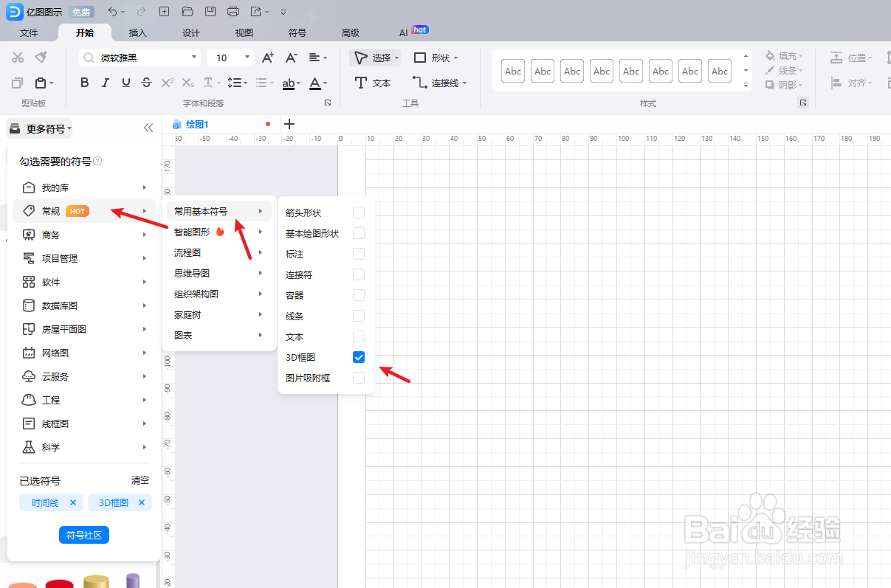Apply strikethrough formatting

coord(146,82)
